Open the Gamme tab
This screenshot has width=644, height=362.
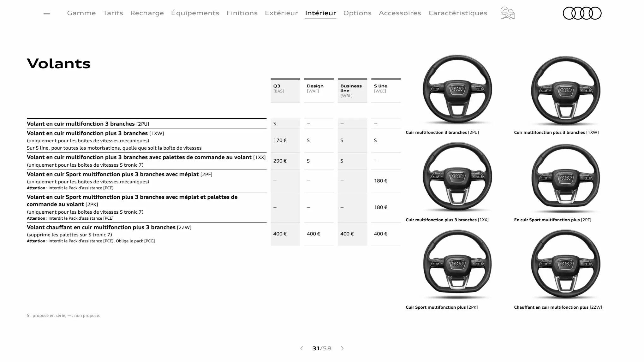(81, 13)
